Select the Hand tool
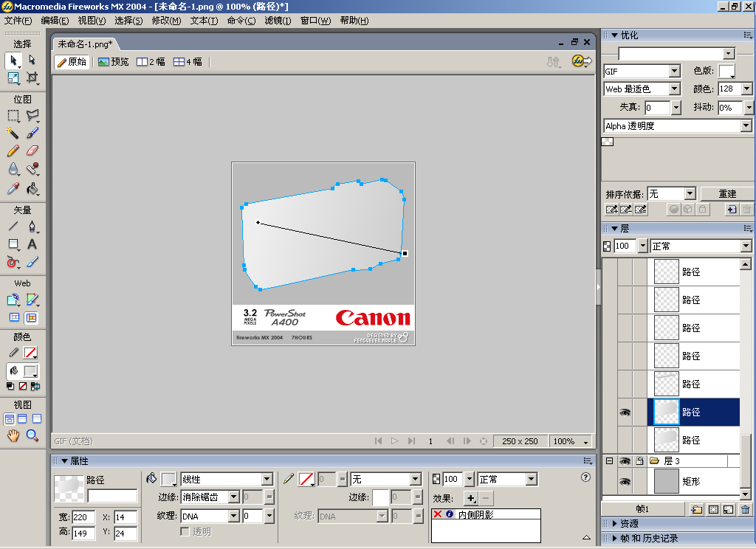Screen dimensions: 756x549 point(13,435)
